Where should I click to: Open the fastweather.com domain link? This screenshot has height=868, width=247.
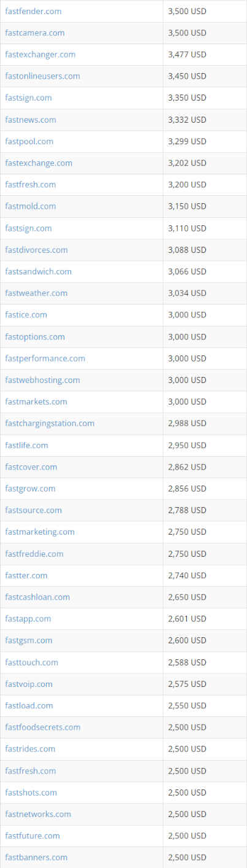[36, 293]
